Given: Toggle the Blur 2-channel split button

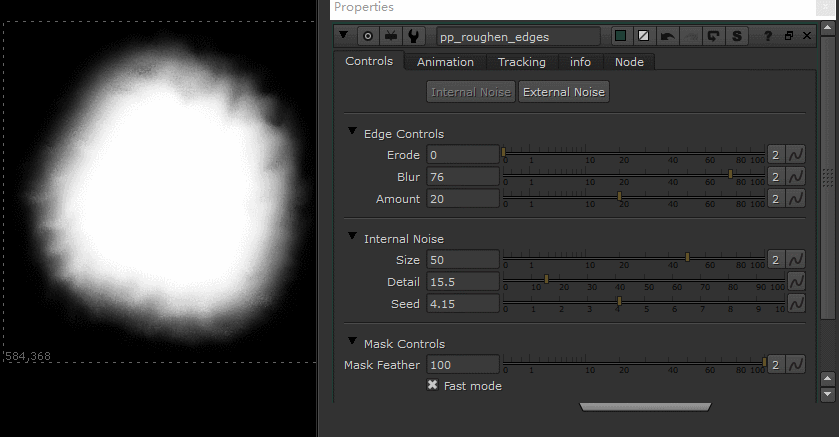Looking at the screenshot, I should click(776, 177).
